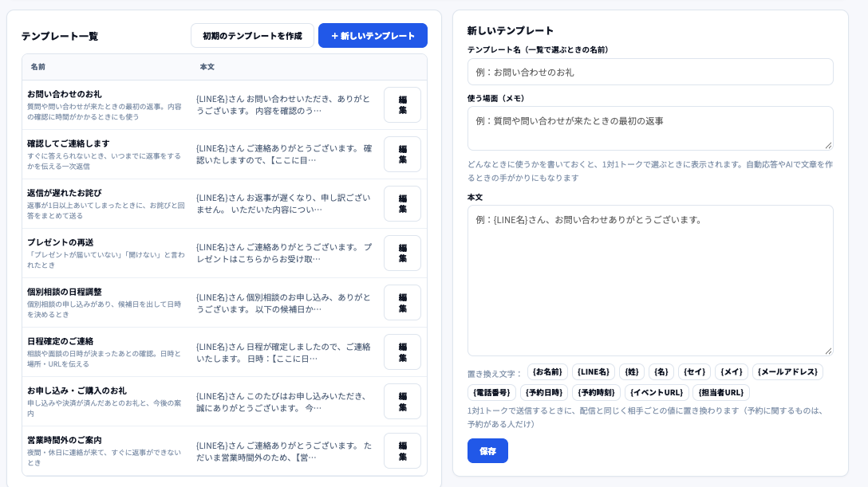Insert the {セイ} placeholder
The image size is (868, 487).
click(694, 372)
